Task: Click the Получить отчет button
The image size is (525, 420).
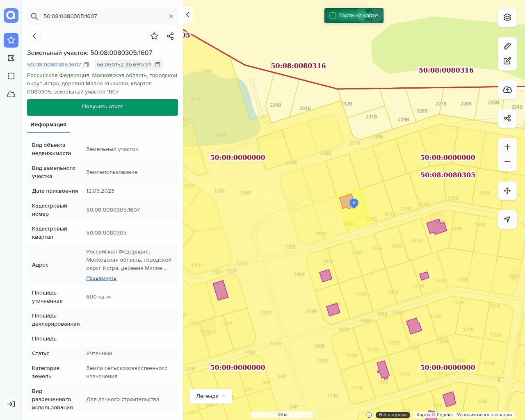Action: [x=103, y=107]
